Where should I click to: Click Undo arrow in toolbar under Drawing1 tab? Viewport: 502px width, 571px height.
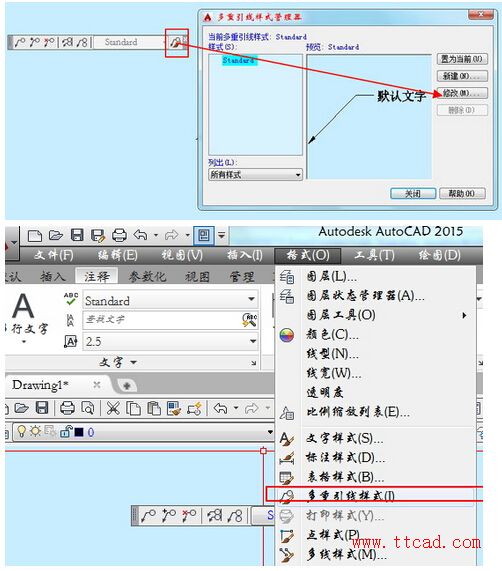point(220,408)
